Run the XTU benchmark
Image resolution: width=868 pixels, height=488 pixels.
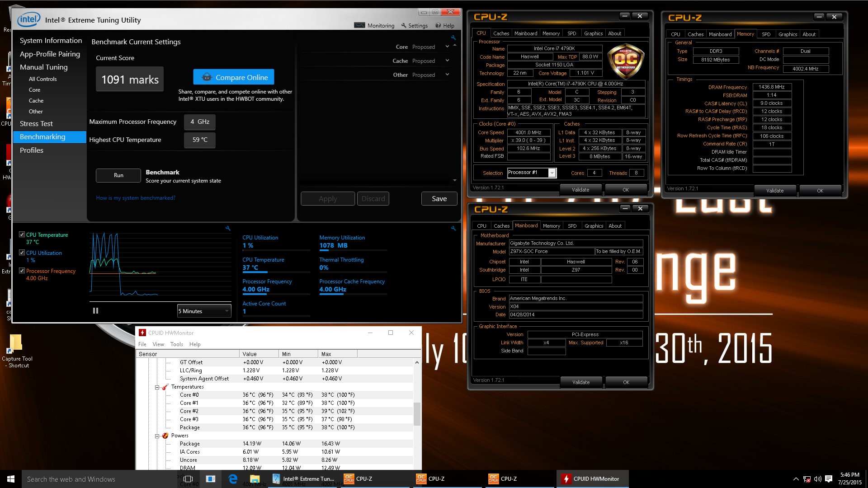pos(118,175)
